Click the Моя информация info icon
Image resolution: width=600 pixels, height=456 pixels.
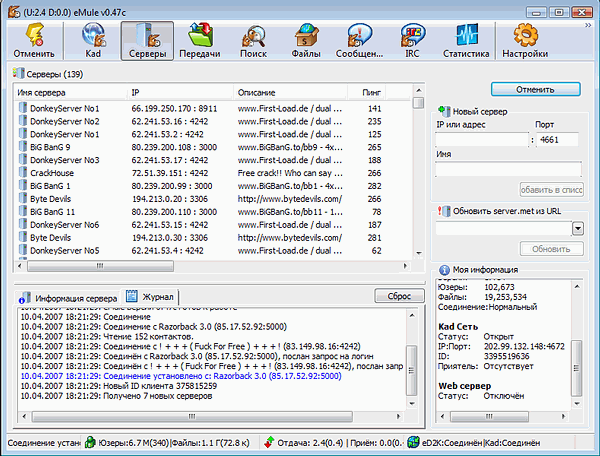point(444,270)
